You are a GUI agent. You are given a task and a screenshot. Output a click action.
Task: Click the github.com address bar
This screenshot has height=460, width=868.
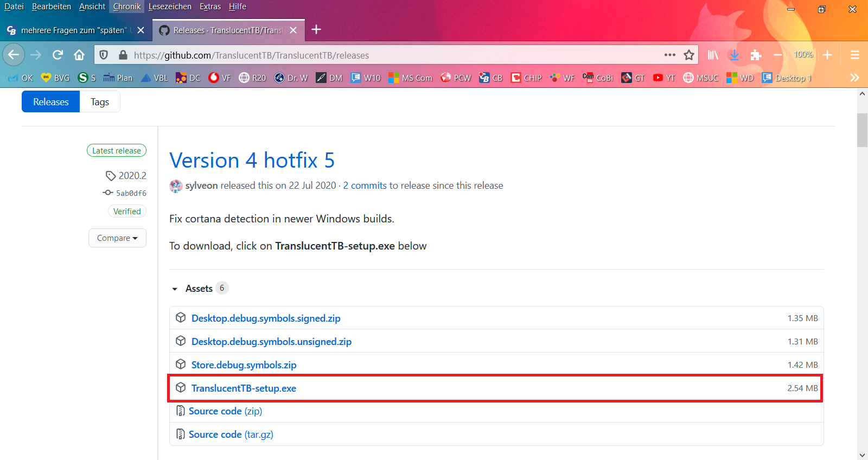[396, 55]
